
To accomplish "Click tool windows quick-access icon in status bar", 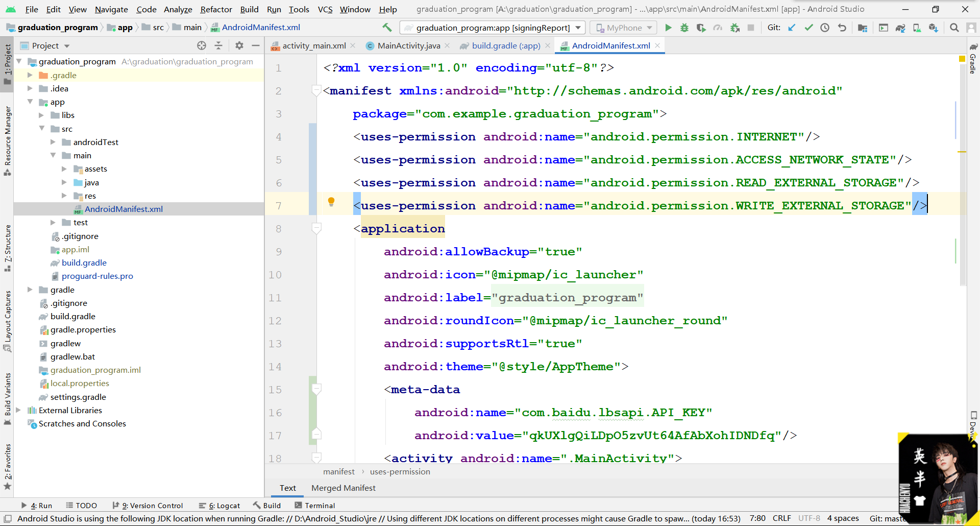I will click(x=7, y=518).
